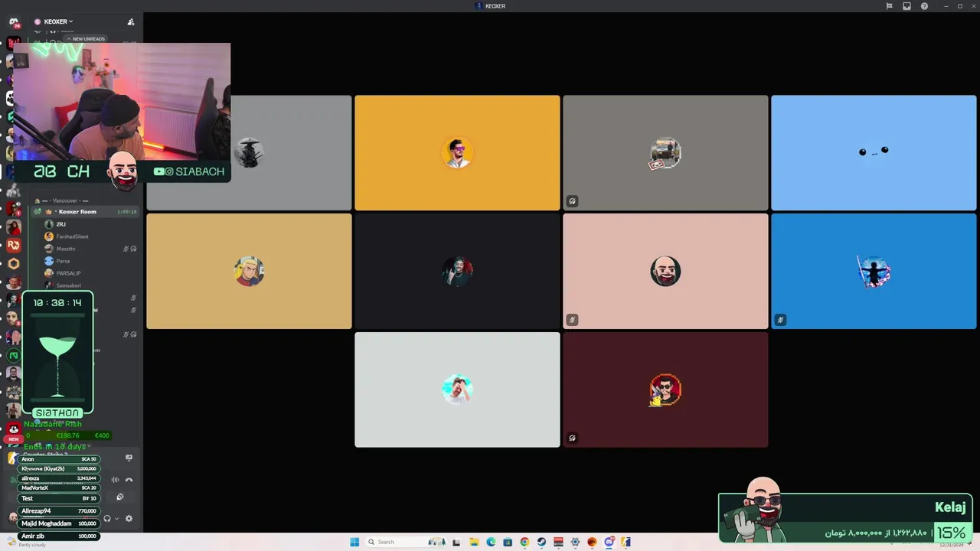This screenshot has height=551, width=980.
Task: Click the deafened indicator on the gray top-row tile
Action: (x=572, y=201)
